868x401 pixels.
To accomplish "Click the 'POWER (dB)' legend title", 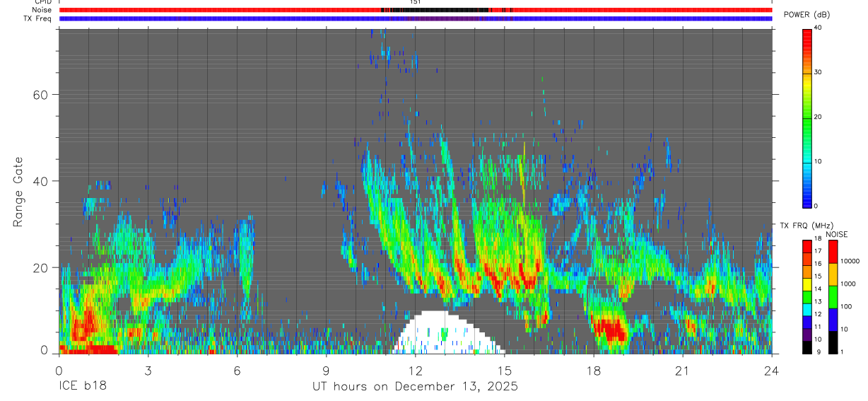I will 807,15.
